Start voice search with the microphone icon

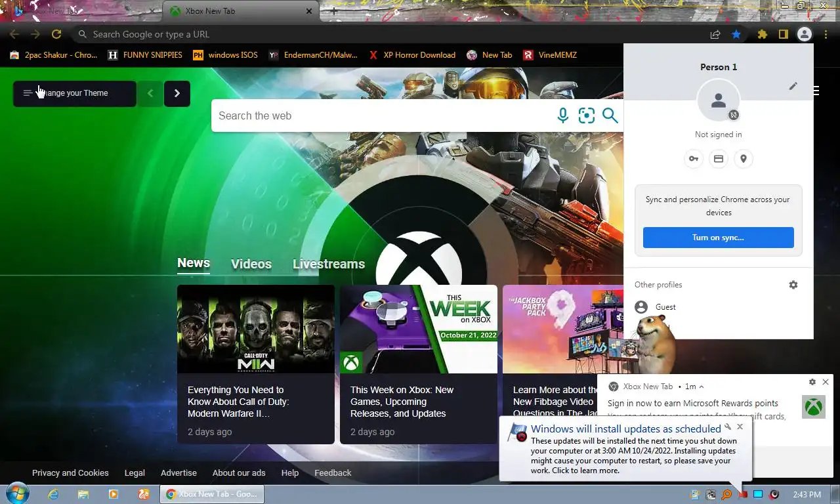pyautogui.click(x=562, y=115)
